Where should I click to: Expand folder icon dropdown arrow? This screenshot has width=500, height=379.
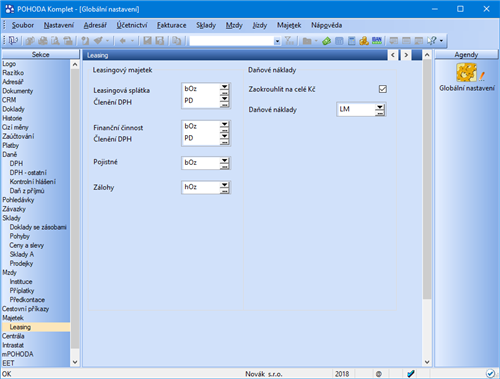tap(316, 41)
